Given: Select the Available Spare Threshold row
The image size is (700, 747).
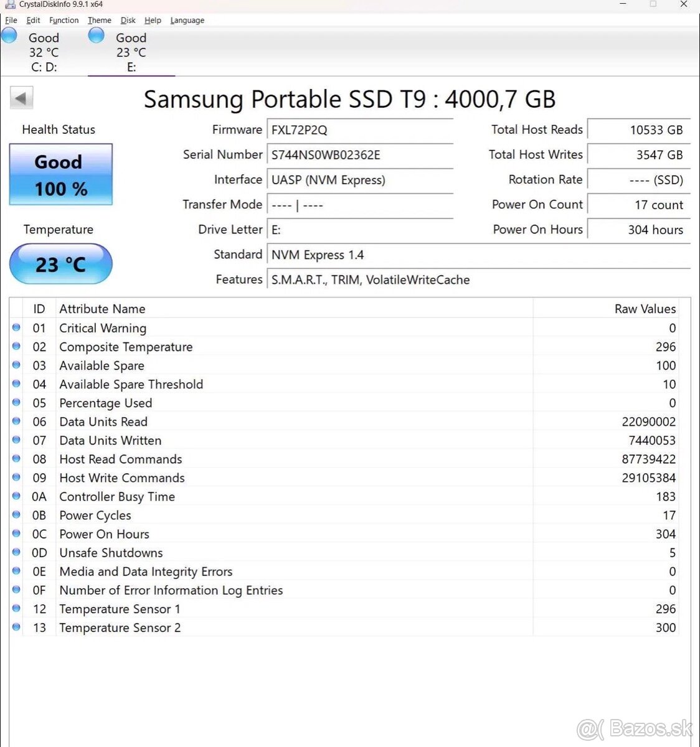Looking at the screenshot, I should tap(344, 384).
